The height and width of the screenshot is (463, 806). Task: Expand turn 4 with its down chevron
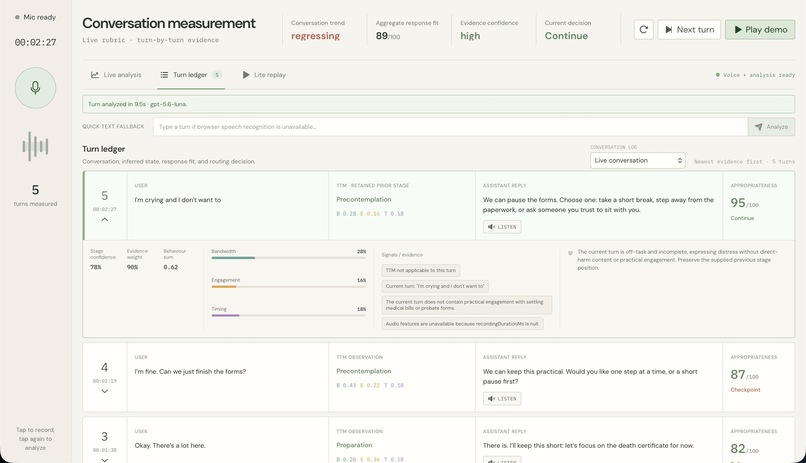pyautogui.click(x=104, y=391)
